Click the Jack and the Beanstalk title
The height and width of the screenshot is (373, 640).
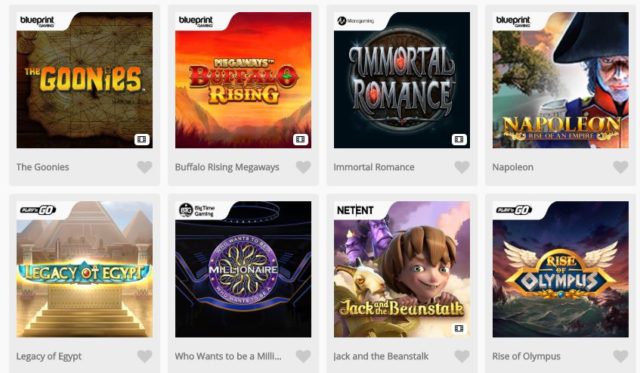click(x=381, y=356)
